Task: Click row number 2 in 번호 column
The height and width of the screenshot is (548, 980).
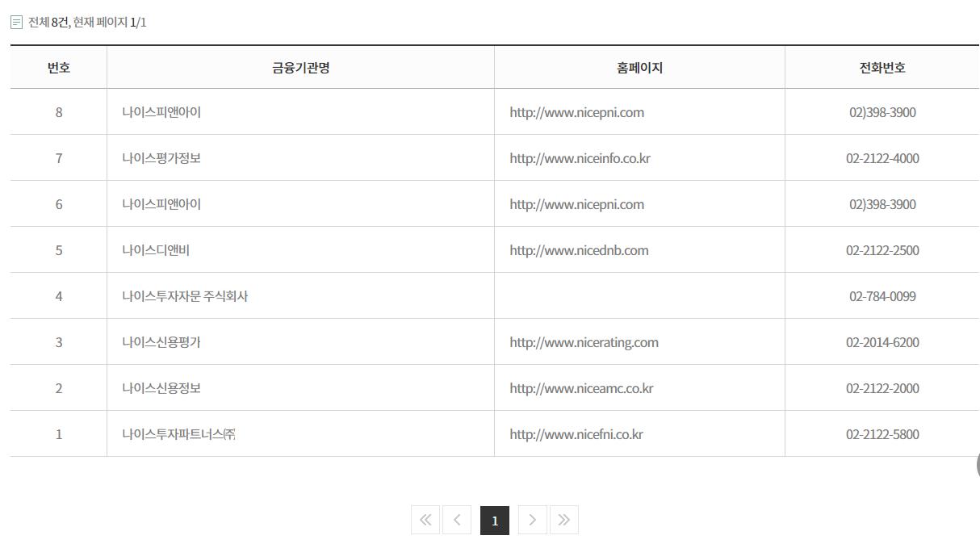Action: tap(58, 388)
